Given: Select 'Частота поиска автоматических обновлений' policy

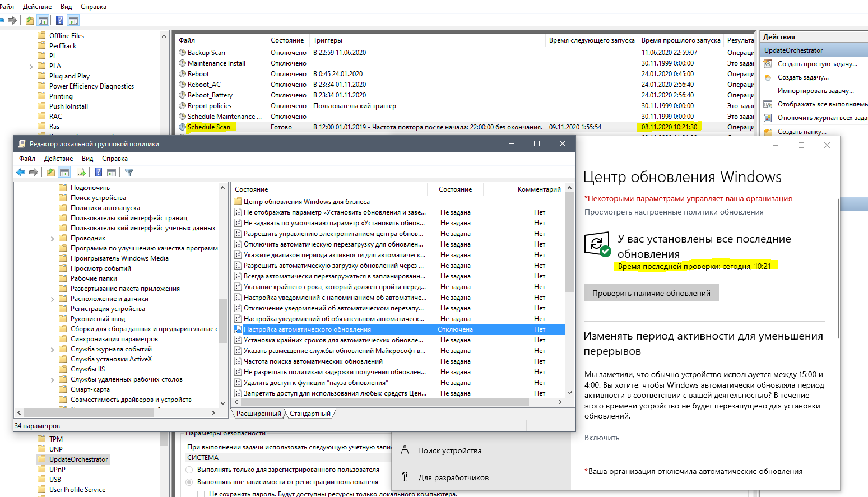Looking at the screenshot, I should (x=313, y=361).
